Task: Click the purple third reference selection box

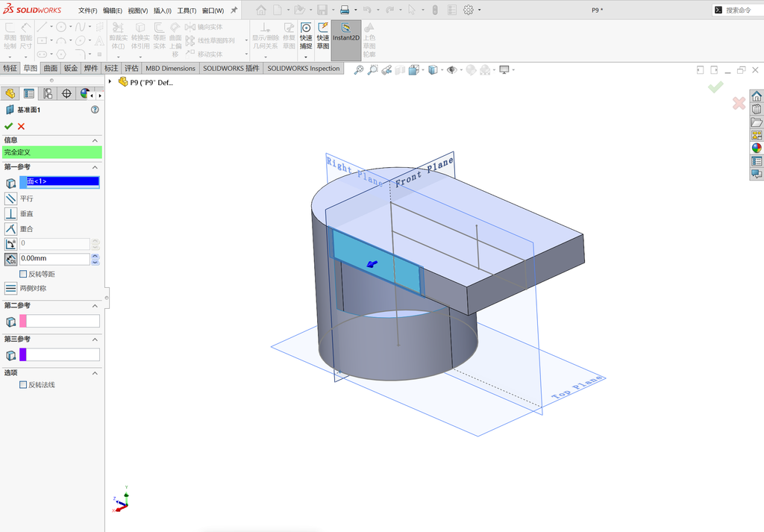Action: (60, 354)
